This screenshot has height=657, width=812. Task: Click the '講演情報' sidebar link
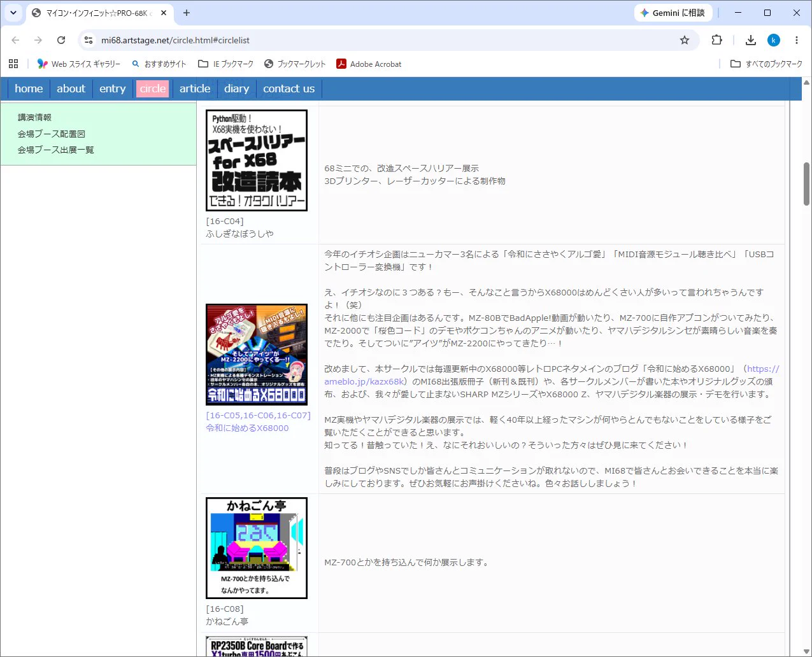pyautogui.click(x=34, y=117)
